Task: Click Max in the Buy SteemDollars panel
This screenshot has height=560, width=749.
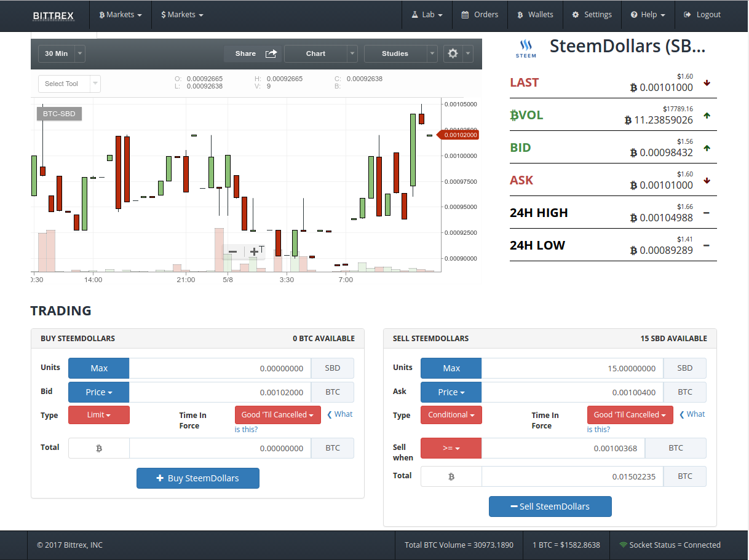Action: tap(99, 368)
